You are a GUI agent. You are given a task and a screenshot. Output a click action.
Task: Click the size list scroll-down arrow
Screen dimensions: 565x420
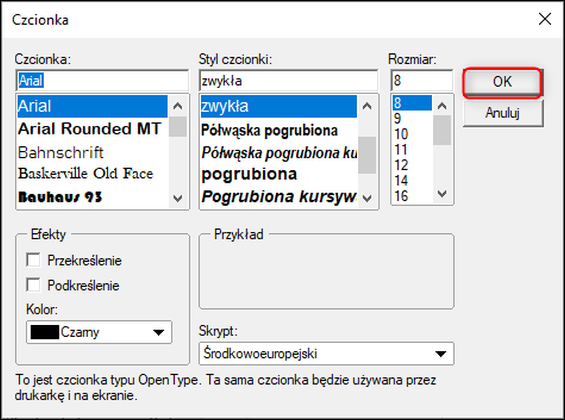[x=442, y=194]
